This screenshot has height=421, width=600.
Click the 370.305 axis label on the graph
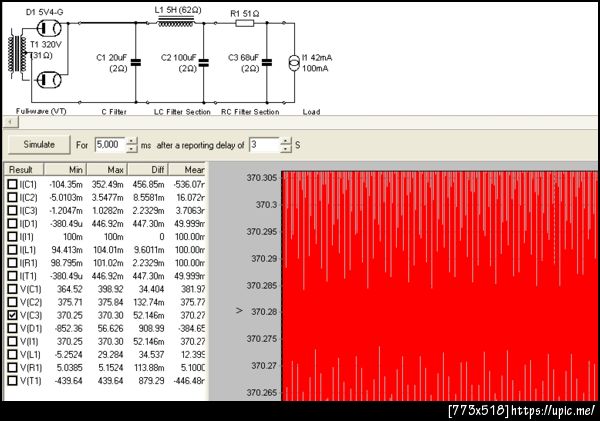click(261, 178)
